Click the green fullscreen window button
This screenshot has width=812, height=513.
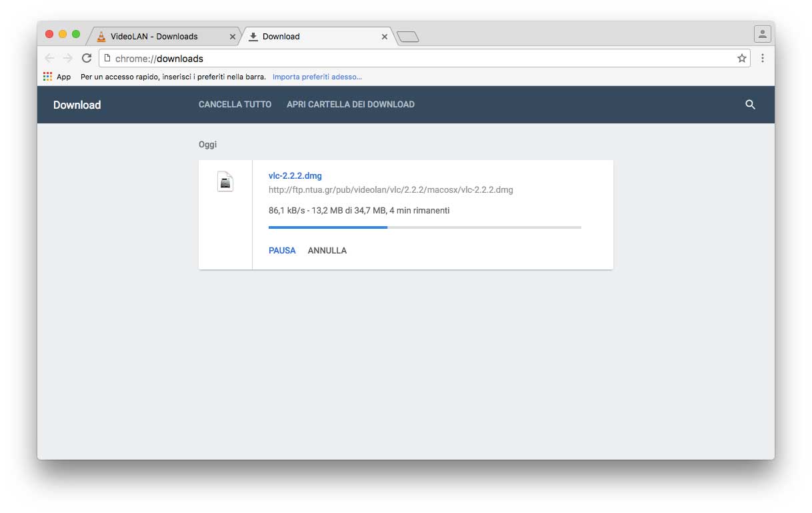tap(76, 34)
